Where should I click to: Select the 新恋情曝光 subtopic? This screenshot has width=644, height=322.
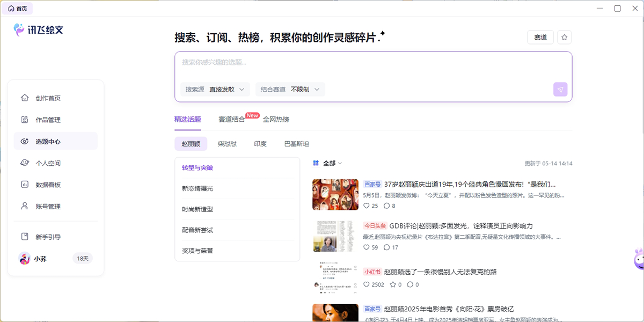coord(197,189)
